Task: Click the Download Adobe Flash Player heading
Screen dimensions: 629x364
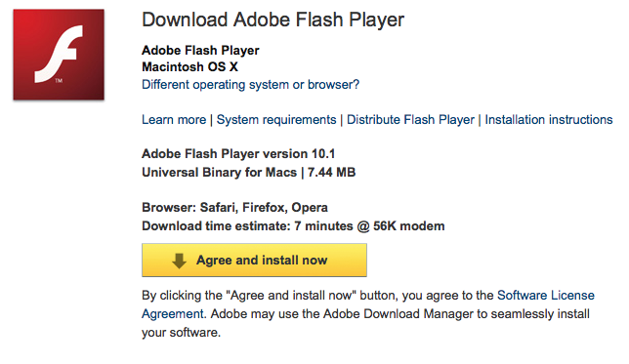Action: (273, 20)
